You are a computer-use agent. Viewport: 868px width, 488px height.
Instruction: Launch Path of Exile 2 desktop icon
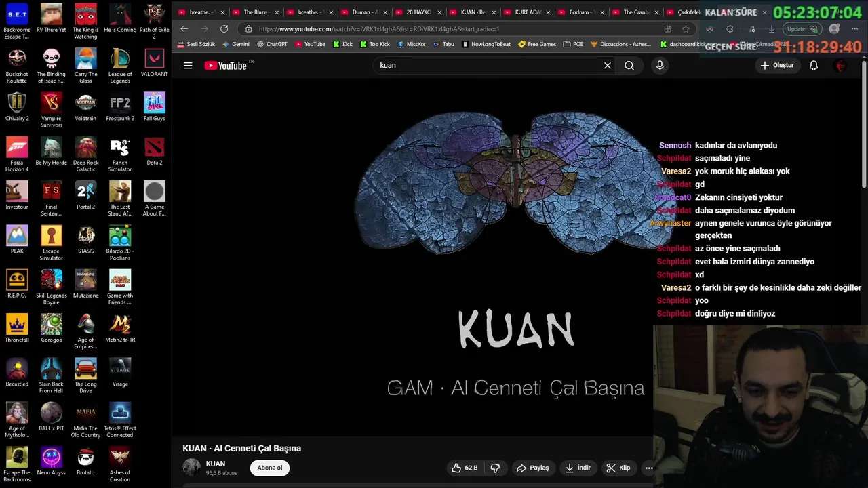coord(155,22)
